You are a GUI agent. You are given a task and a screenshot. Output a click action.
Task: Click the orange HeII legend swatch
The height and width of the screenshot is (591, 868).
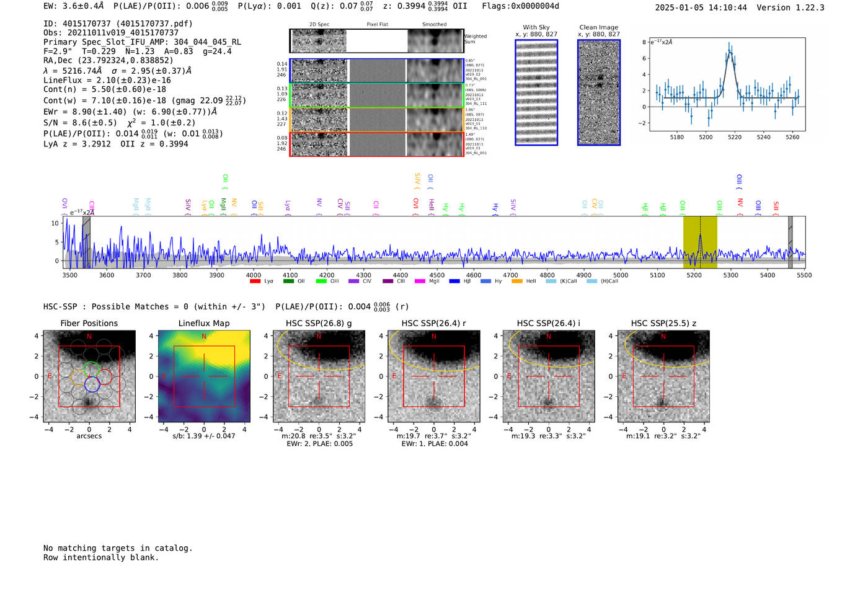tap(517, 282)
